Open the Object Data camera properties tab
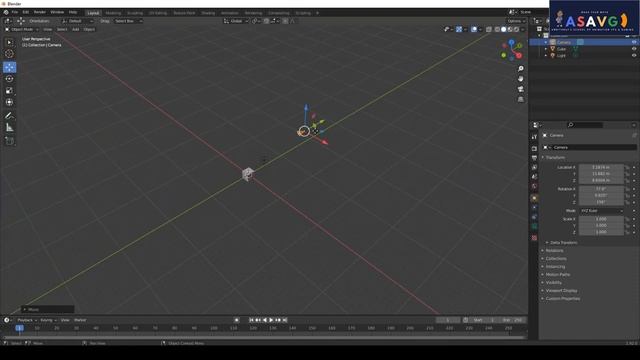The height and width of the screenshot is (360, 640). pyautogui.click(x=534, y=226)
